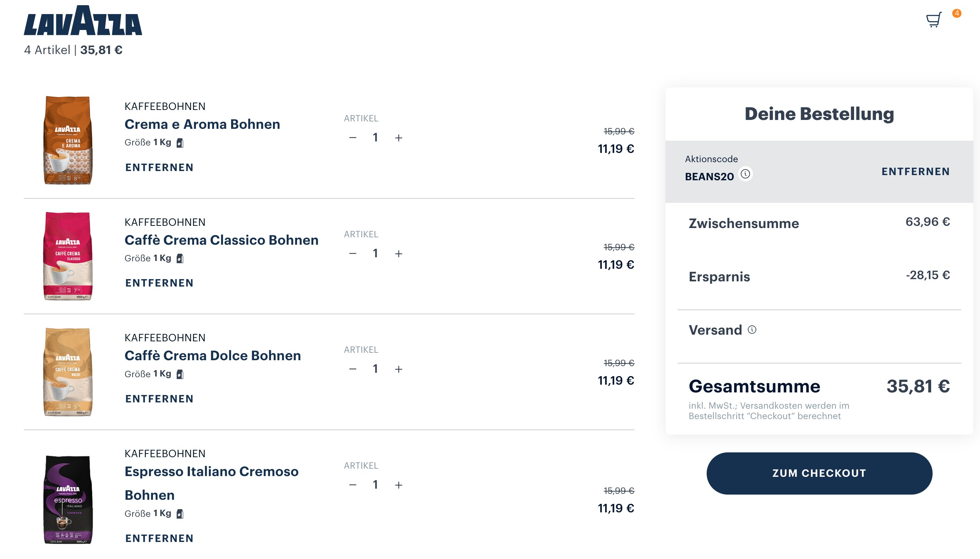
Task: Remove Caffè Crema Dolce Bohnen from cart
Action: coord(159,399)
